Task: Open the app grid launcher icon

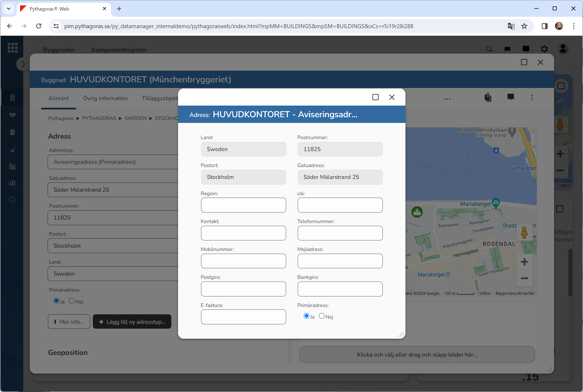Action: 12,48
